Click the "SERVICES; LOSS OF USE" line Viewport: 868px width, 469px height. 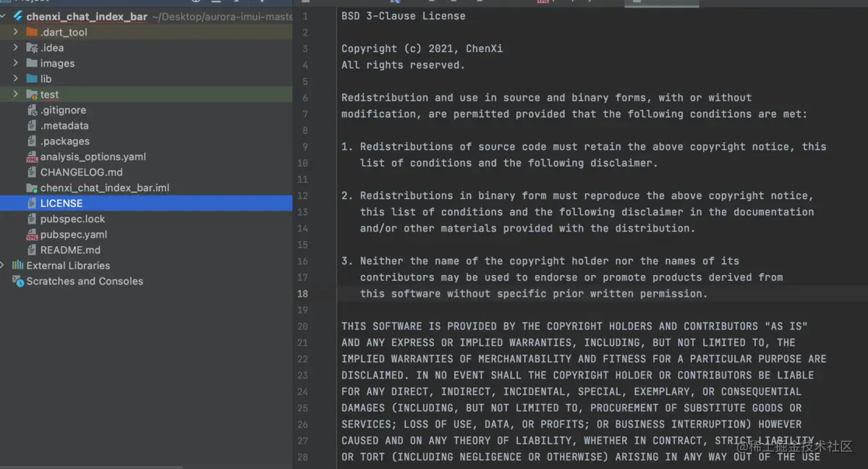pyautogui.click(x=571, y=424)
